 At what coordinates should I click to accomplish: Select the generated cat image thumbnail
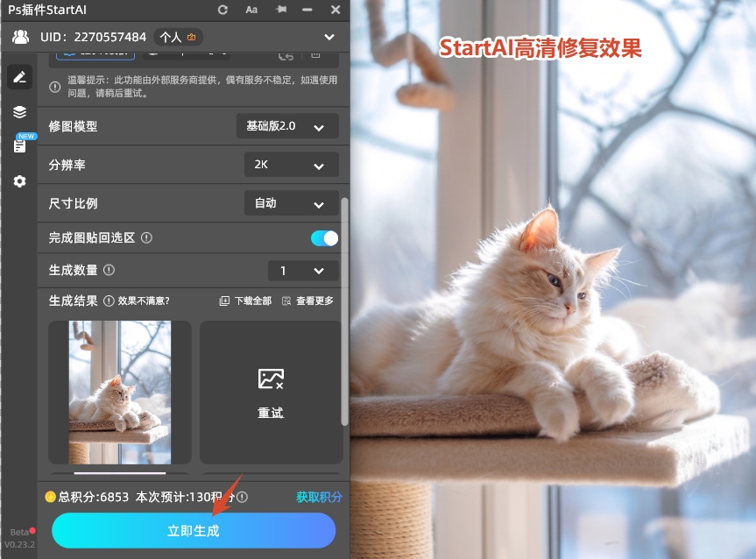(121, 392)
